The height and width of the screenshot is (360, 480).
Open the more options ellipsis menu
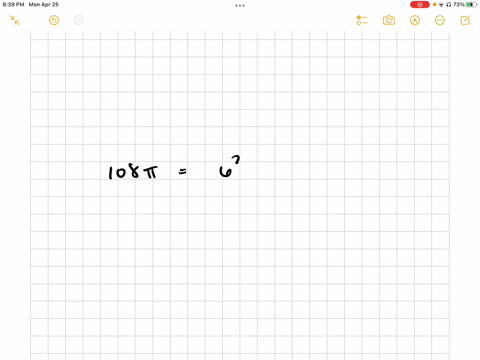pyautogui.click(x=440, y=20)
